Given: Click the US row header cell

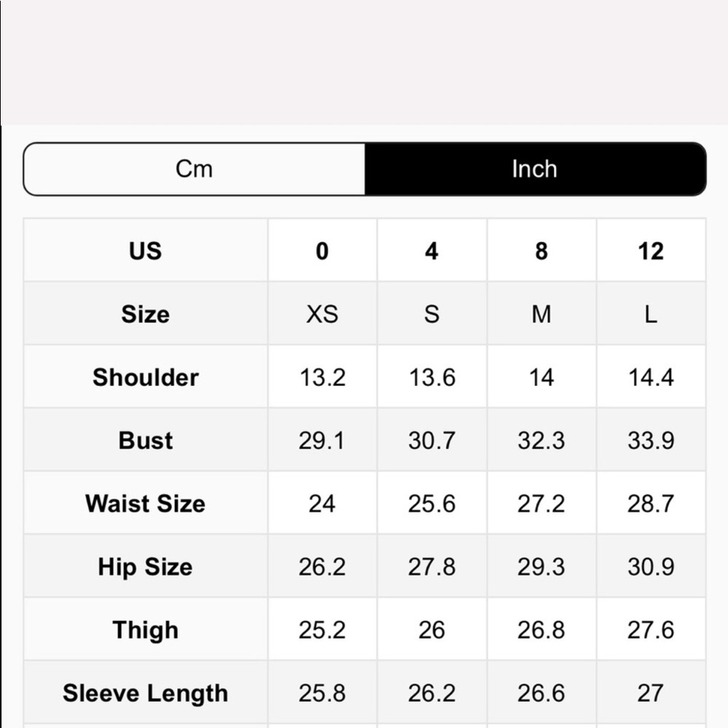Looking at the screenshot, I should pos(146,250).
